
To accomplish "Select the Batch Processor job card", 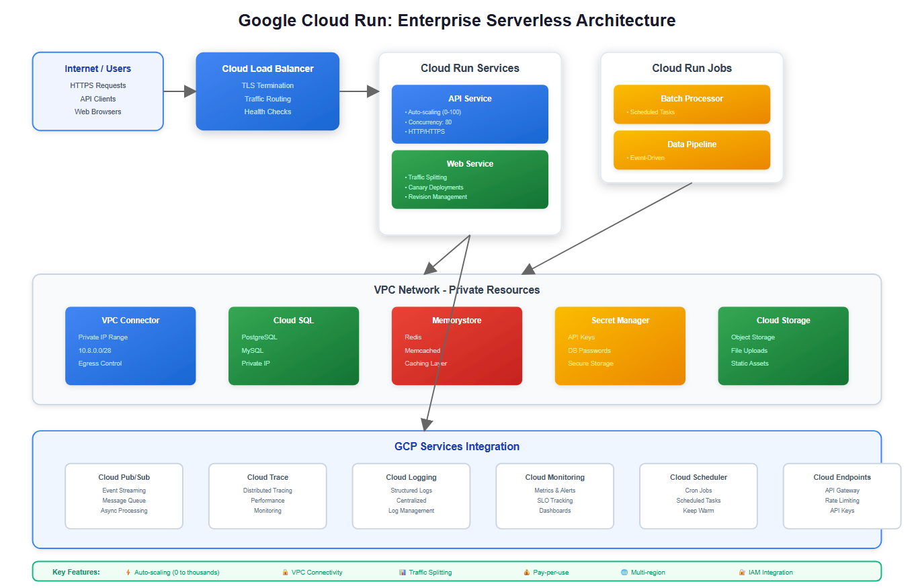I will [692, 104].
